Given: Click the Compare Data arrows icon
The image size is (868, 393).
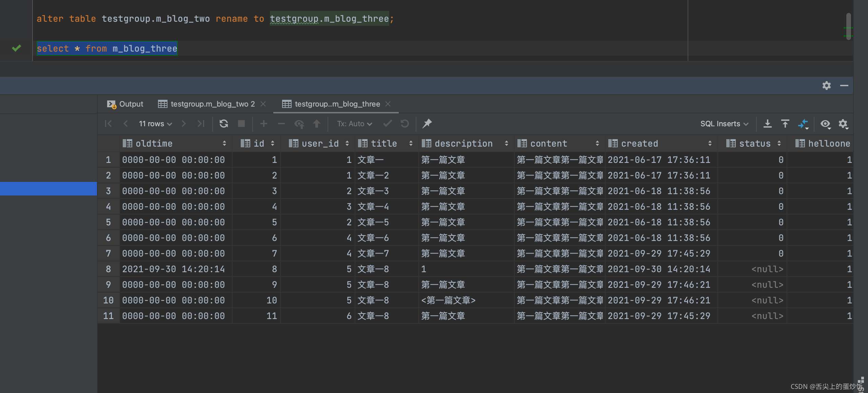Looking at the screenshot, I should (x=803, y=124).
